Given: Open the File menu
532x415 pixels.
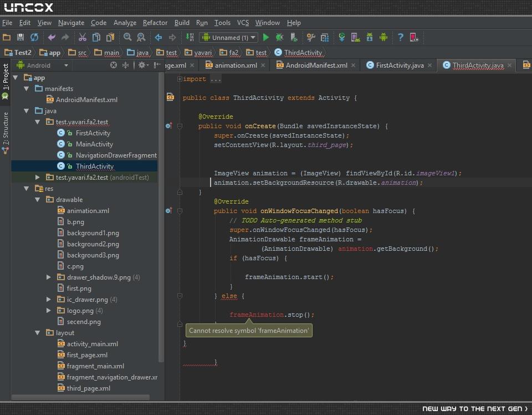Looking at the screenshot, I should pos(7,23).
